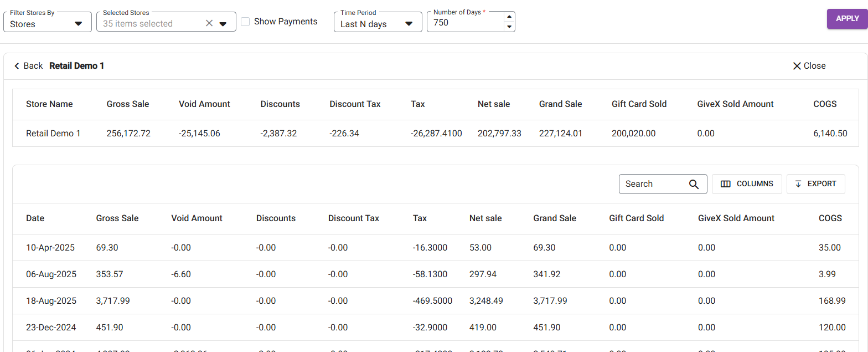Open the Time Period dropdown
The image size is (868, 352).
(x=409, y=24)
